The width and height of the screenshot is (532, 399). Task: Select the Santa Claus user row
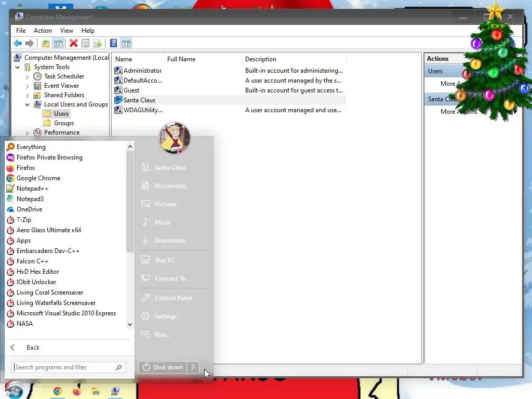229,100
